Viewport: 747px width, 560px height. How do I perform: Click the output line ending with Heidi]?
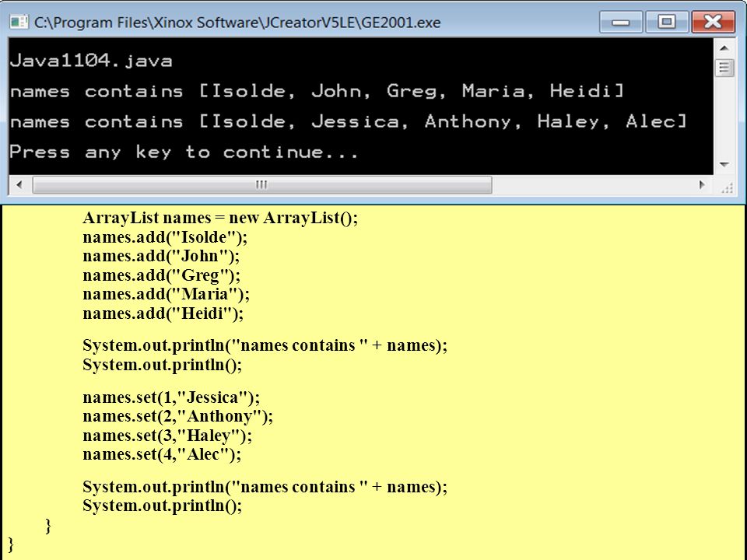pyautogui.click(x=317, y=91)
